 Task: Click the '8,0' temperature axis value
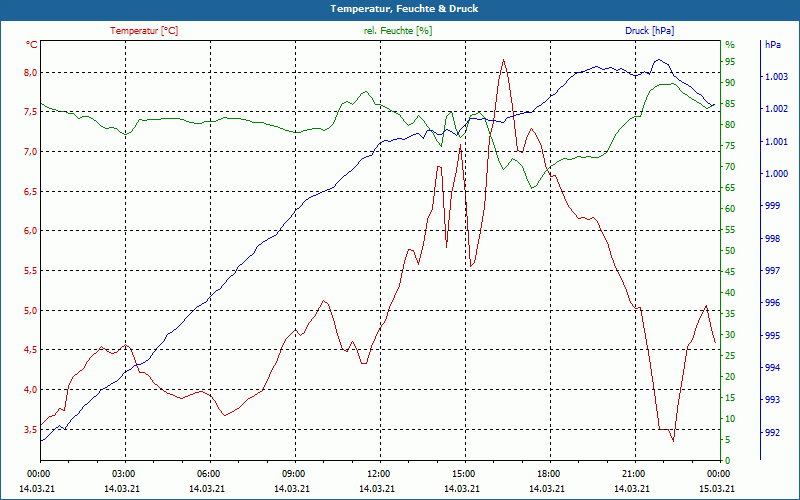[x=30, y=72]
